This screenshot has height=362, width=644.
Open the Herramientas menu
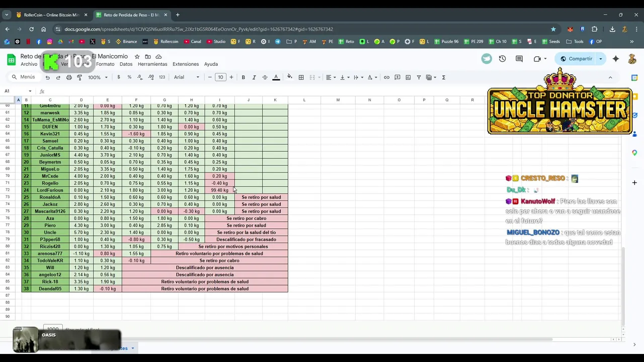coord(152,64)
